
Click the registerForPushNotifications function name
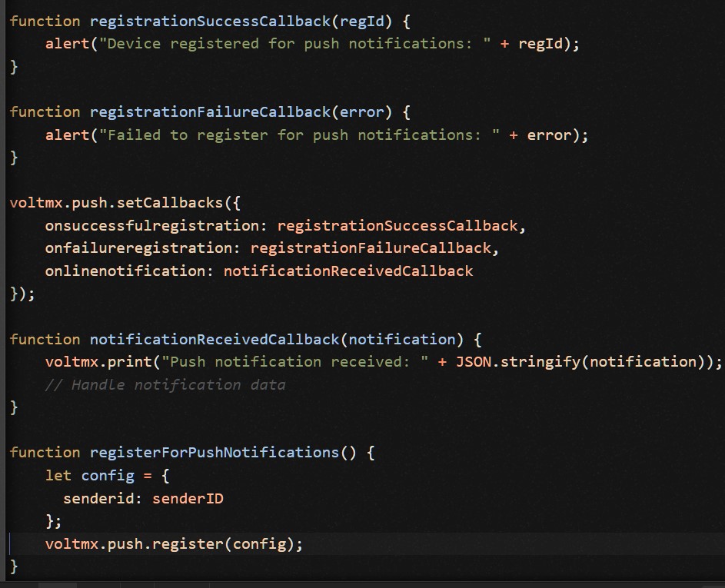click(x=215, y=453)
